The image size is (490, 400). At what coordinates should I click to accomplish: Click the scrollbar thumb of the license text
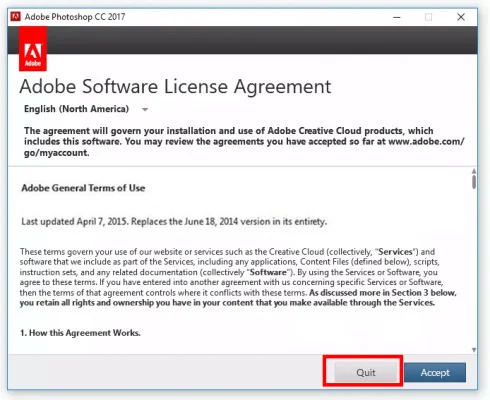tap(474, 182)
